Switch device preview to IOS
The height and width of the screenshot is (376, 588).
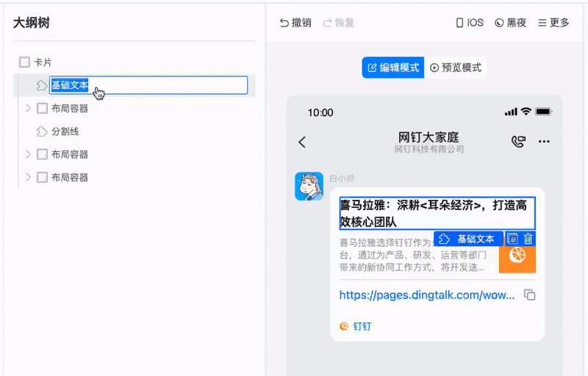pos(470,23)
